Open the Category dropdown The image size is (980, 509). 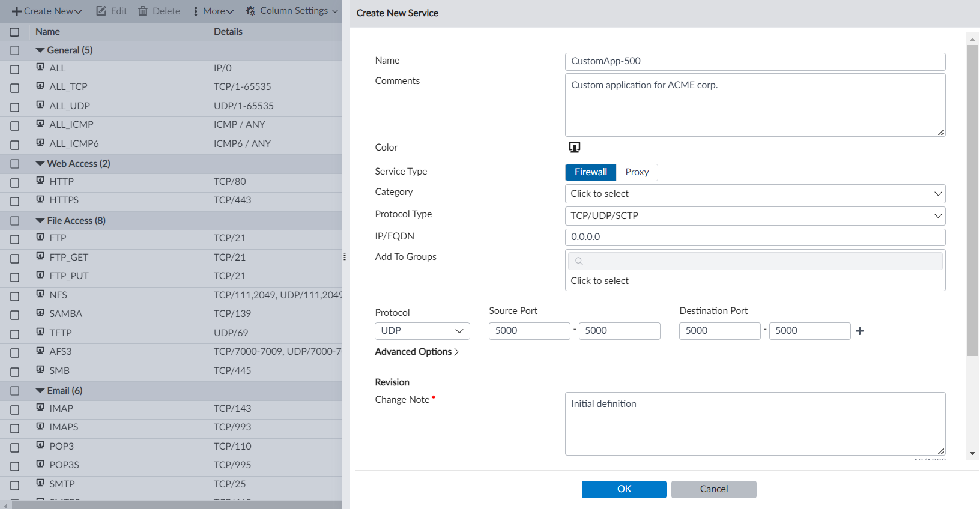(x=755, y=194)
